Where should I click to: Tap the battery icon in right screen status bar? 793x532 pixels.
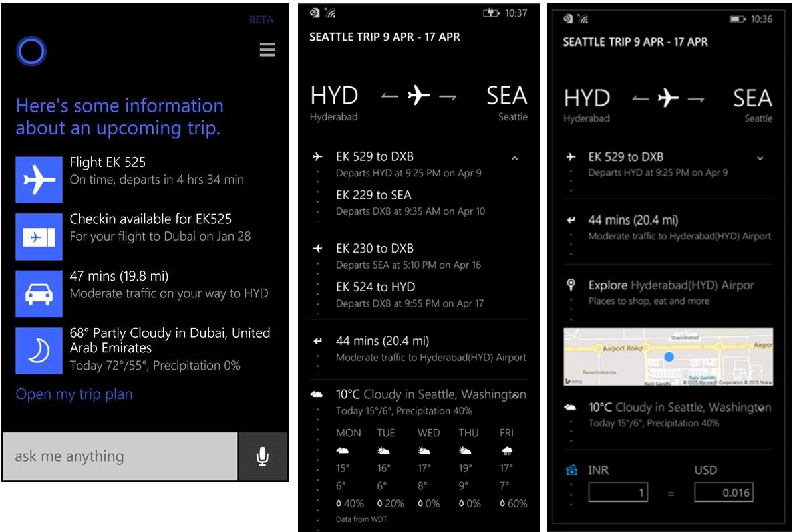[737, 19]
